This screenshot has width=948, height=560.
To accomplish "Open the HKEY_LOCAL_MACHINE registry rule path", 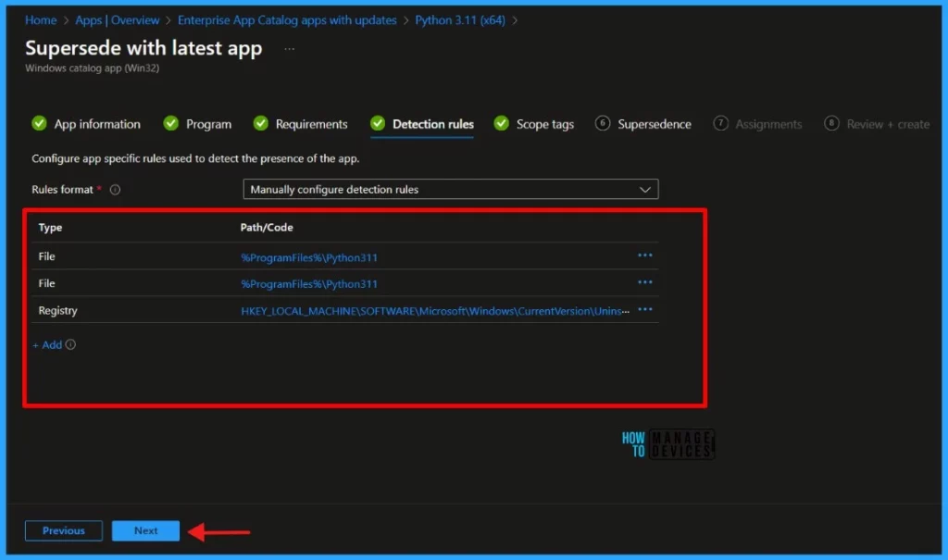I will [x=435, y=311].
